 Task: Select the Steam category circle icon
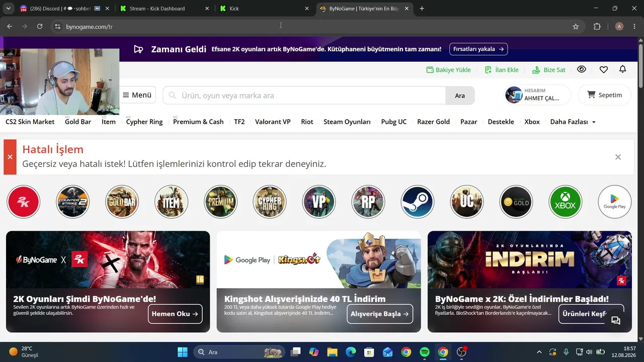point(418,202)
